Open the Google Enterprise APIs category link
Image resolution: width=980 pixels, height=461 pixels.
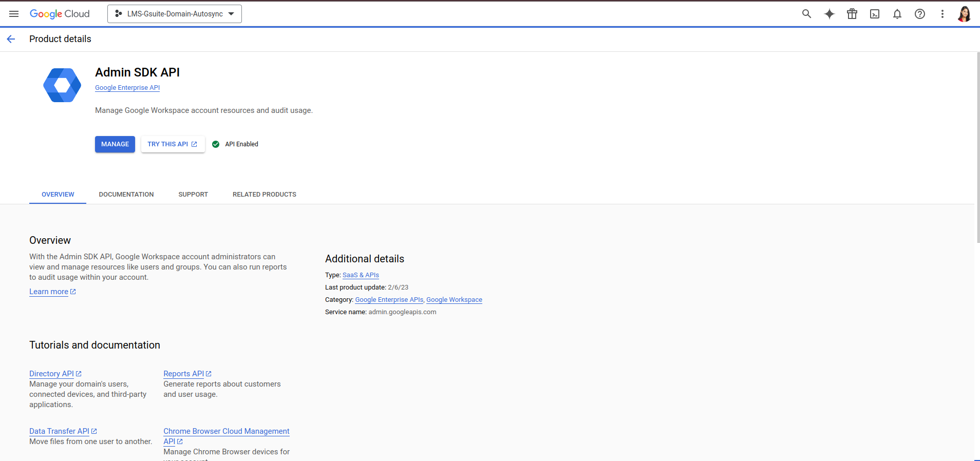tap(389, 300)
